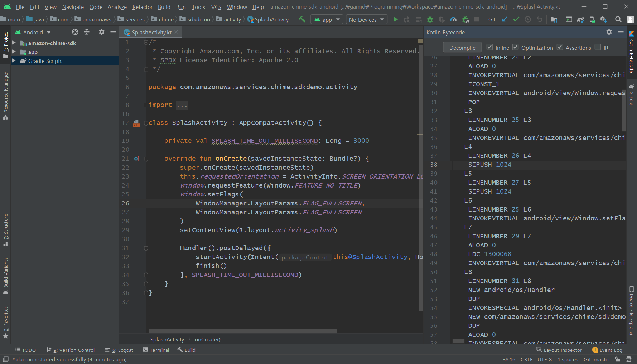Image resolution: width=637 pixels, height=364 pixels.
Task: Uncheck the Optimization checkbox
Action: click(x=516, y=47)
